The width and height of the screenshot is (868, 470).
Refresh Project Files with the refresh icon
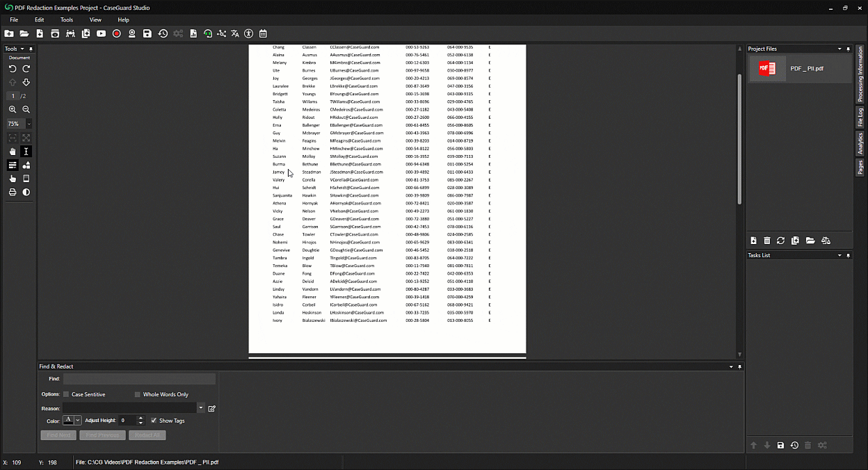pyautogui.click(x=781, y=241)
